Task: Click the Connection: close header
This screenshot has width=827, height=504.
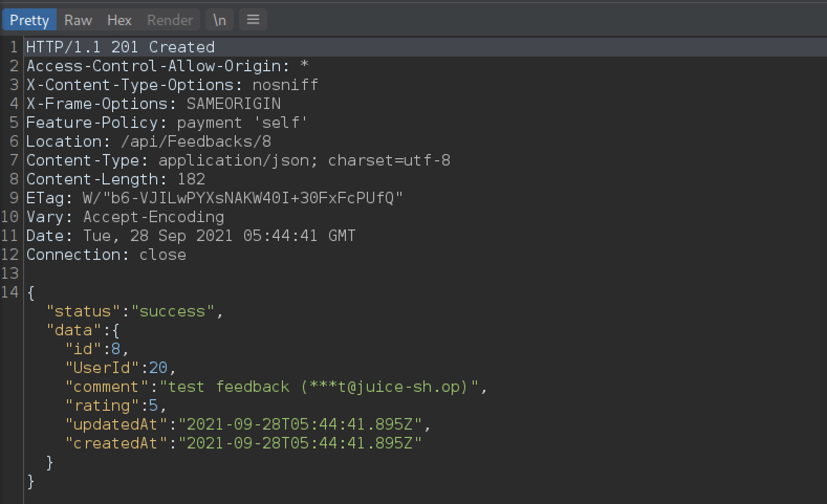Action: point(106,255)
